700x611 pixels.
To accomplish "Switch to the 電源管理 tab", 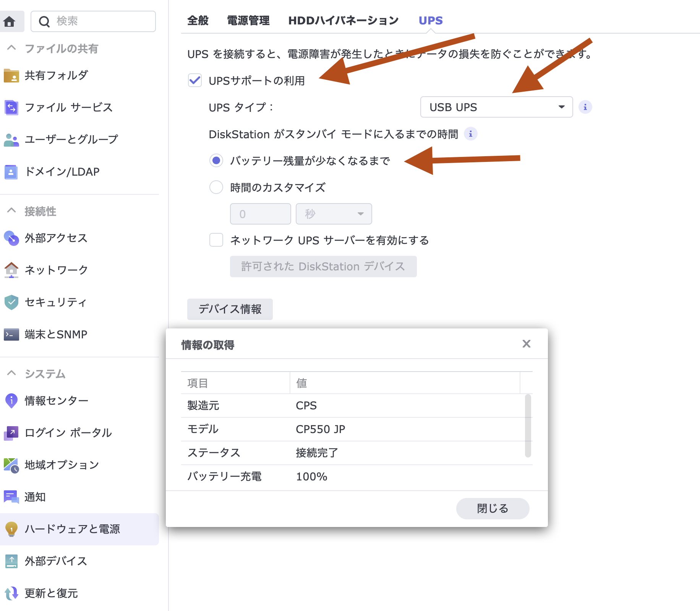I will (248, 21).
